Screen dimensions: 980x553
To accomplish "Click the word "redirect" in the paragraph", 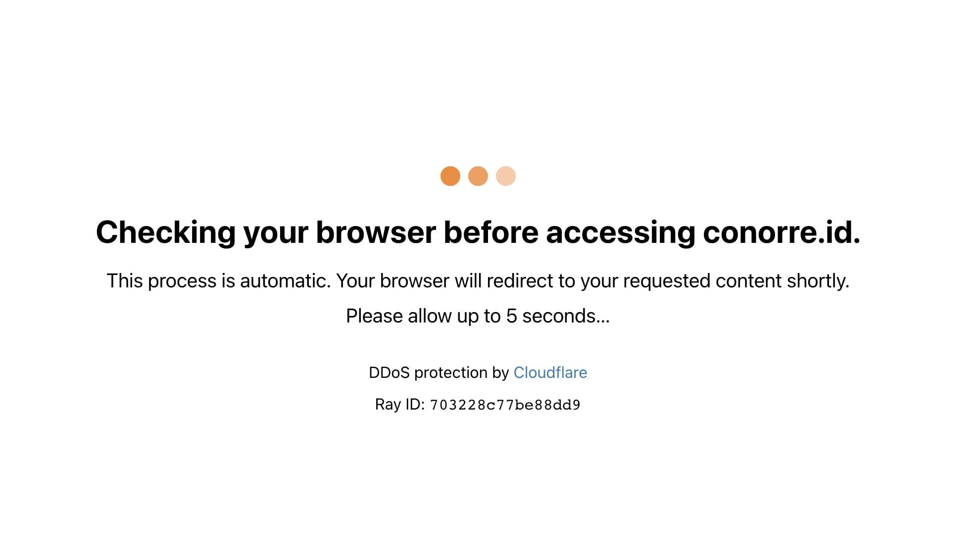I will (x=520, y=281).
